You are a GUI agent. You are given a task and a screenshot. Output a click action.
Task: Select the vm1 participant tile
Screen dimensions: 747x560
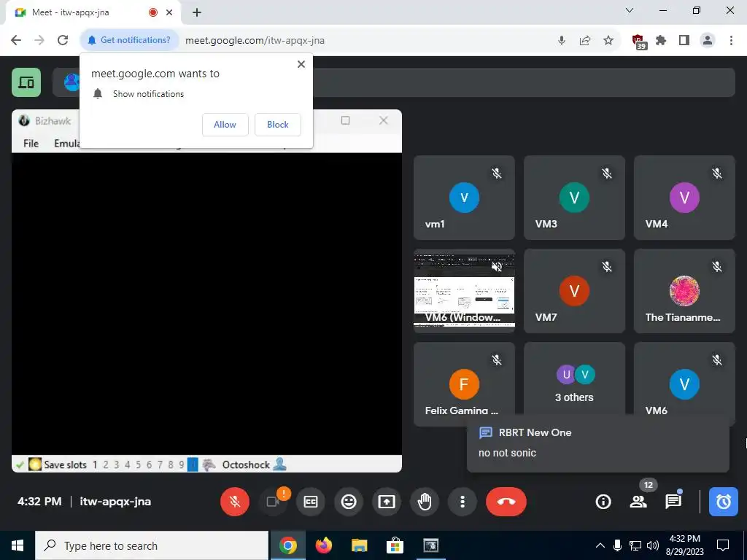point(464,198)
